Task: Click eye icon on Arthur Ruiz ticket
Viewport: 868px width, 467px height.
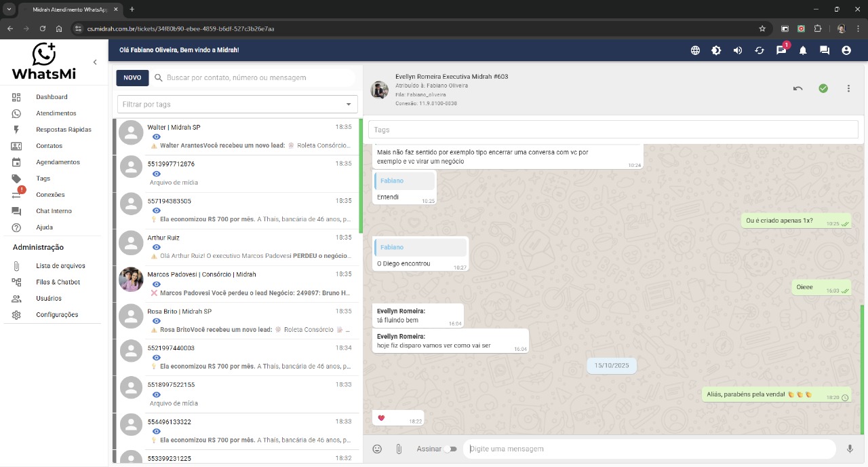Action: tap(157, 248)
